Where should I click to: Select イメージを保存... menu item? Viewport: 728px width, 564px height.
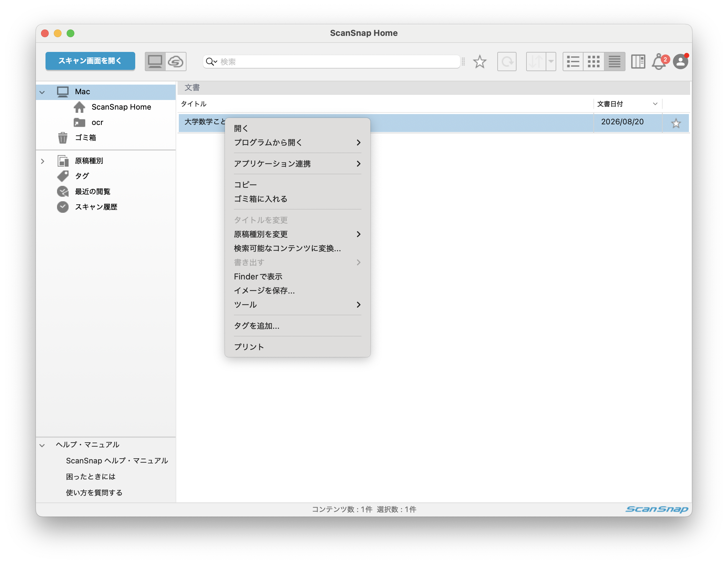(x=297, y=291)
